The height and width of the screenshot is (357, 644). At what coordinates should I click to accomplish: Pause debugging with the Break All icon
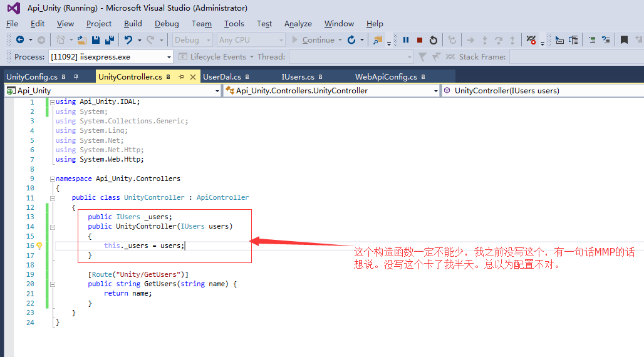pyautogui.click(x=406, y=40)
